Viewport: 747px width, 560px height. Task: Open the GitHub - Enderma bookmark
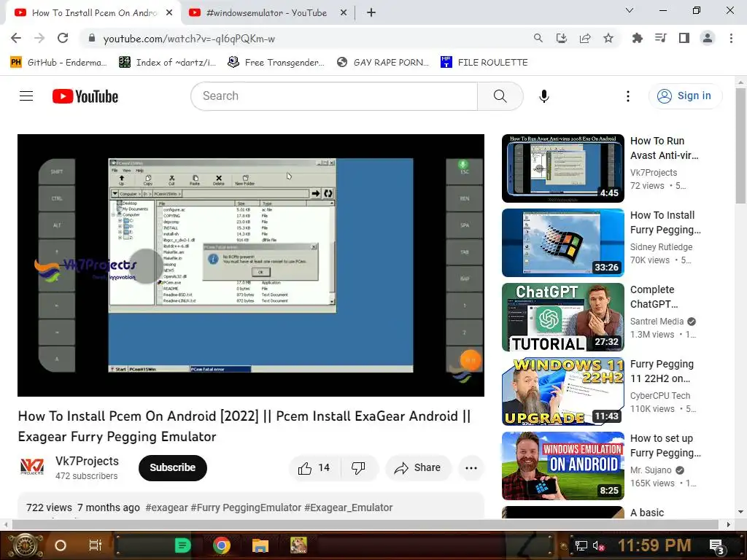[58, 63]
